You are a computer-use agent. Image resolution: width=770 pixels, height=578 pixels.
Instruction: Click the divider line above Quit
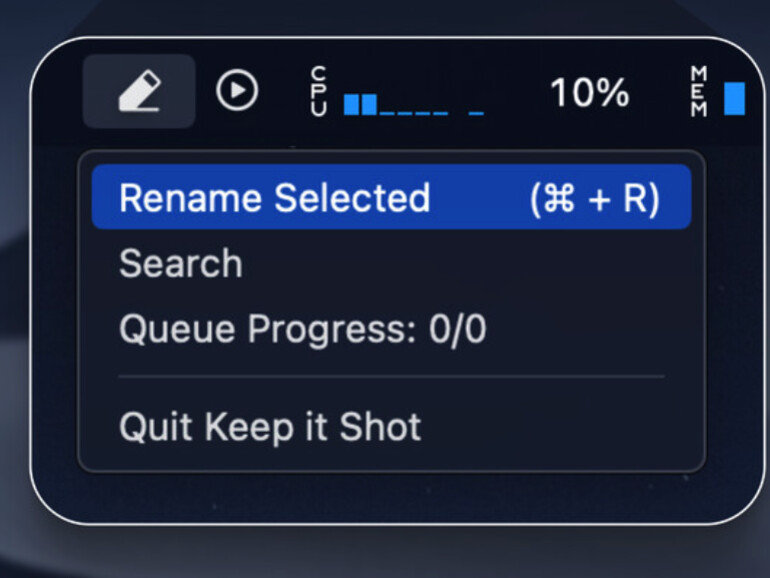(x=390, y=377)
